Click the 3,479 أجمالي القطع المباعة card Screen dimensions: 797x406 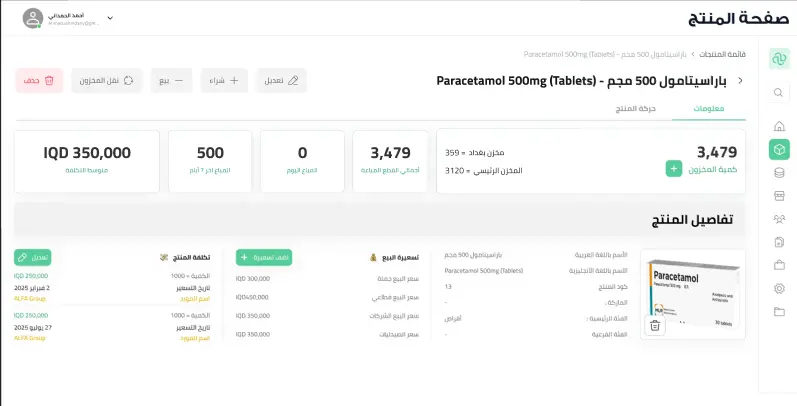tap(390, 161)
